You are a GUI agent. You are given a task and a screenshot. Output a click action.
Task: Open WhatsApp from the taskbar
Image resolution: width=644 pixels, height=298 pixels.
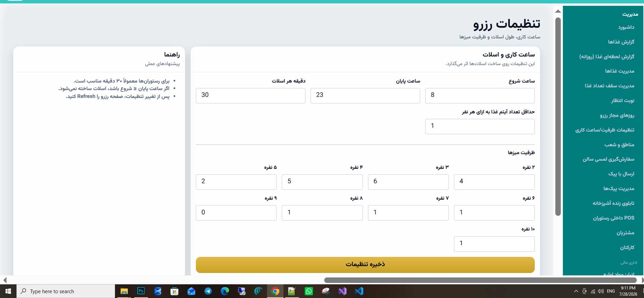pos(309,291)
